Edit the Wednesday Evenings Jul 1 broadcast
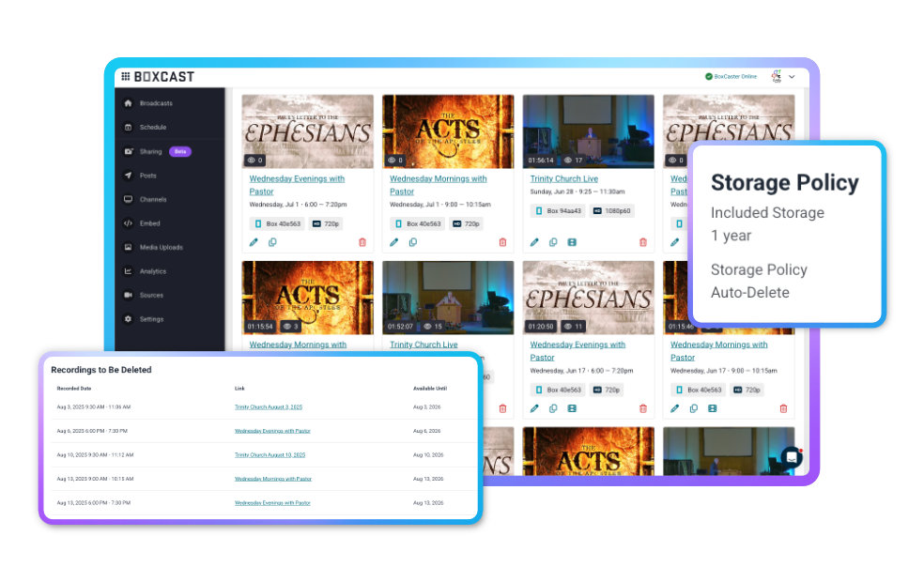 pos(254,242)
